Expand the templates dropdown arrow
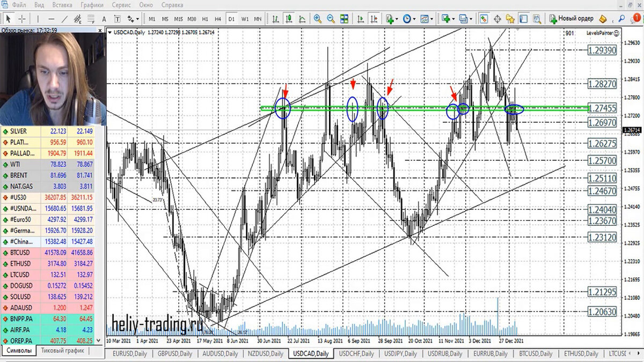 pyautogui.click(x=432, y=19)
